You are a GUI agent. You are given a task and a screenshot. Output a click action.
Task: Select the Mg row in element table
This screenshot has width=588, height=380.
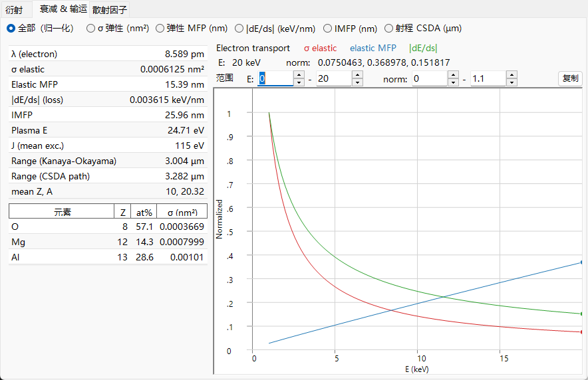pos(108,242)
